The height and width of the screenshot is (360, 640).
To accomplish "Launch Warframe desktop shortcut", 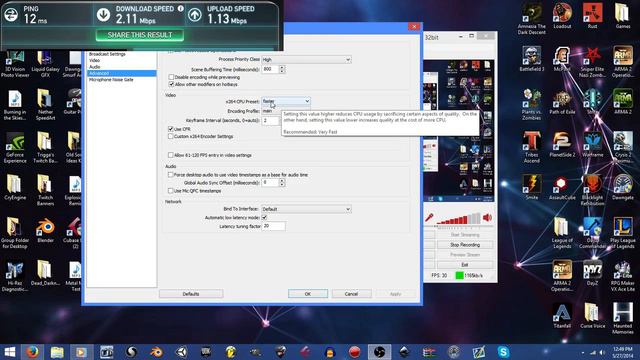I will coord(593,145).
